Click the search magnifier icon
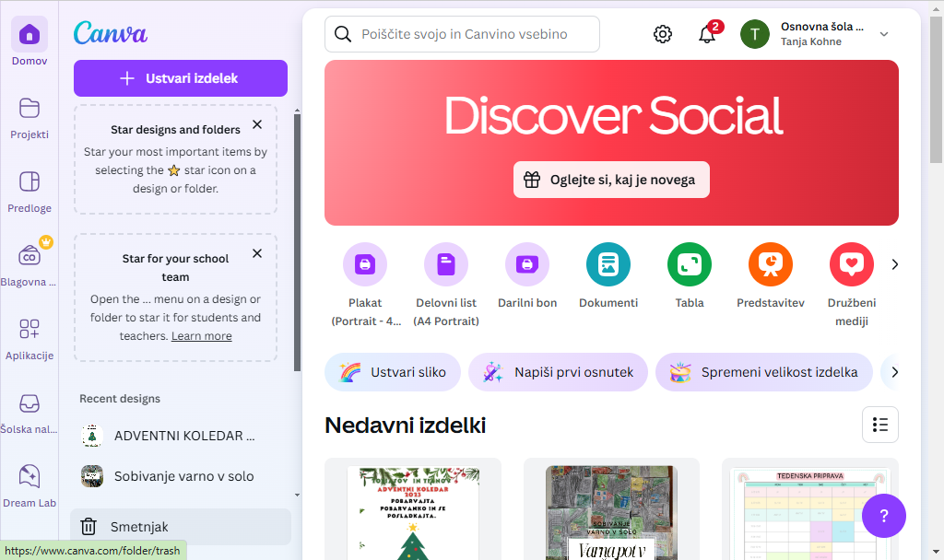Viewport: 944px width, 560px height. coord(343,34)
